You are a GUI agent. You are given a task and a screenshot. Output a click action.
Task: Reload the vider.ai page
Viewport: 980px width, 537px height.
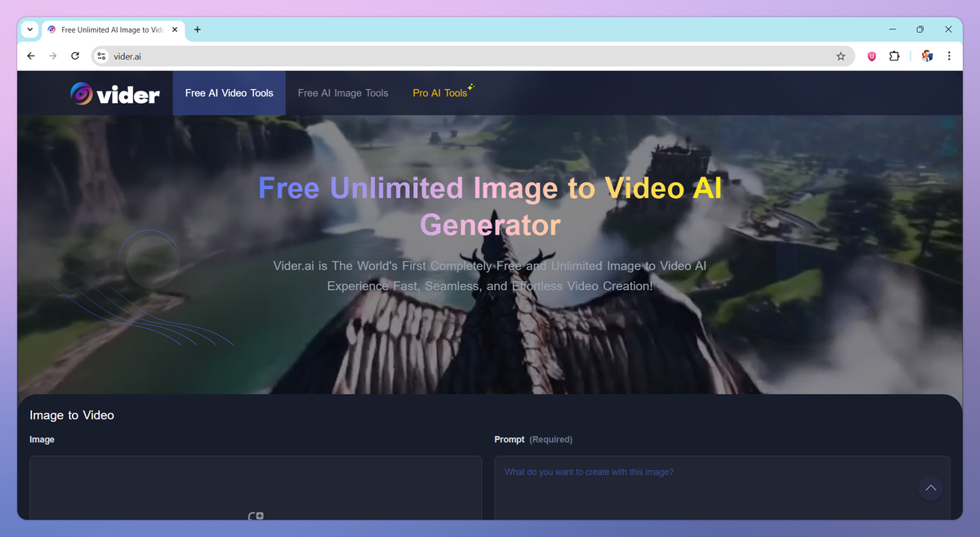75,56
